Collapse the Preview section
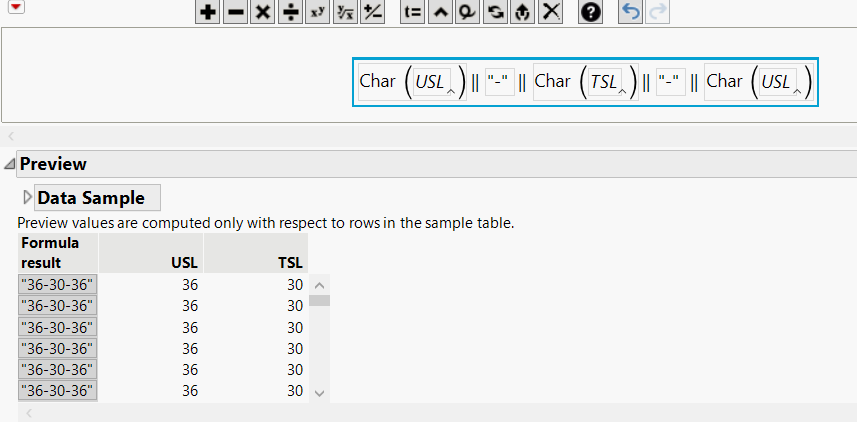Screen dimensions: 857x422 tap(9, 164)
